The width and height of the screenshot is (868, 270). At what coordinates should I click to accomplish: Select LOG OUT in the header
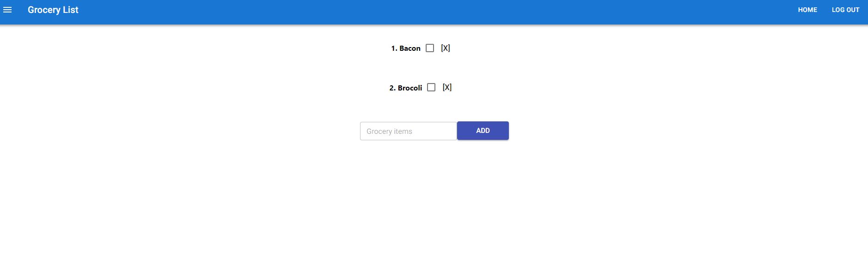[845, 10]
